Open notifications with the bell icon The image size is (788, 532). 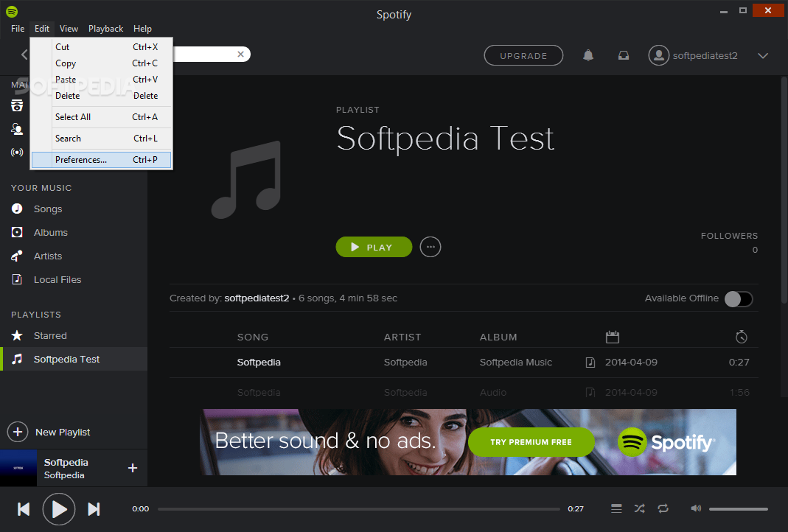pos(588,55)
